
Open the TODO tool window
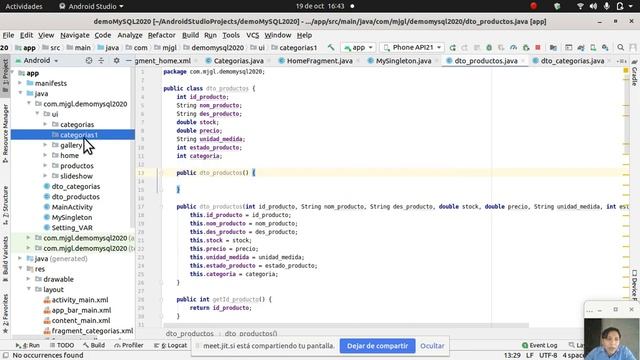click(x=62, y=345)
